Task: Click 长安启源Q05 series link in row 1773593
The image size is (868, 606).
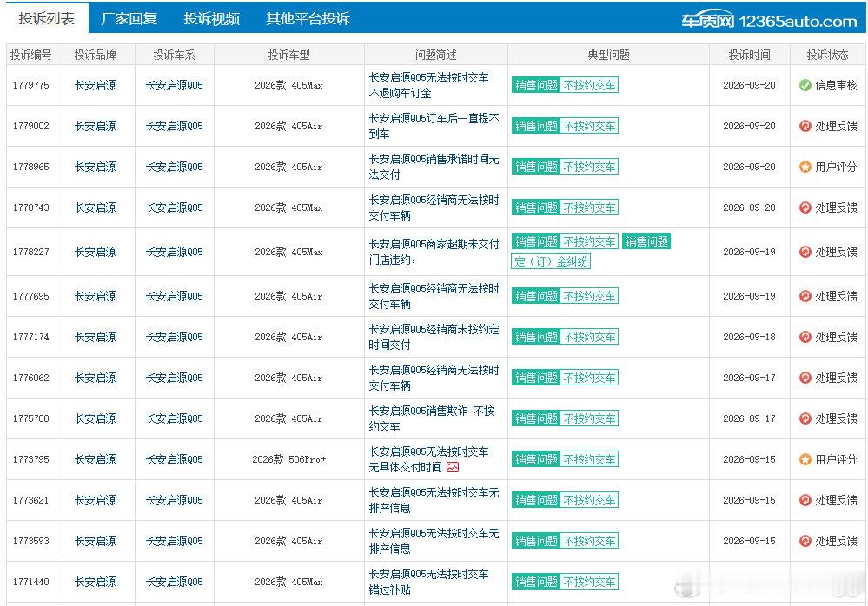Action: point(174,541)
